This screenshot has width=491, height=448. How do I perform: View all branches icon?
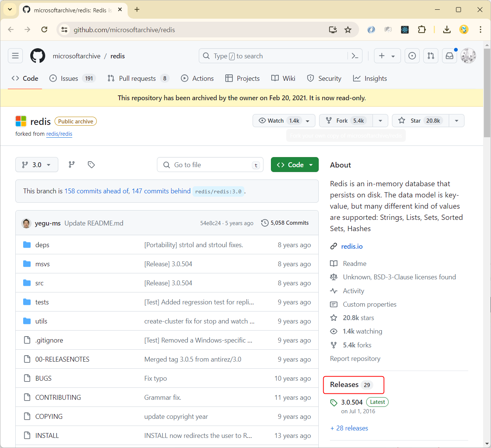72,165
